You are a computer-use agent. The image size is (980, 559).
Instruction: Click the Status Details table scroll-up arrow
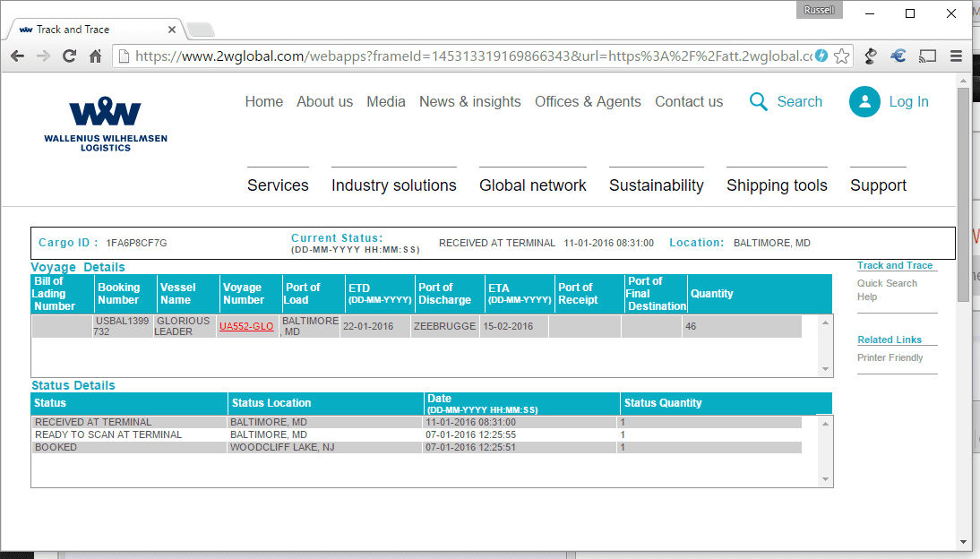coord(826,424)
